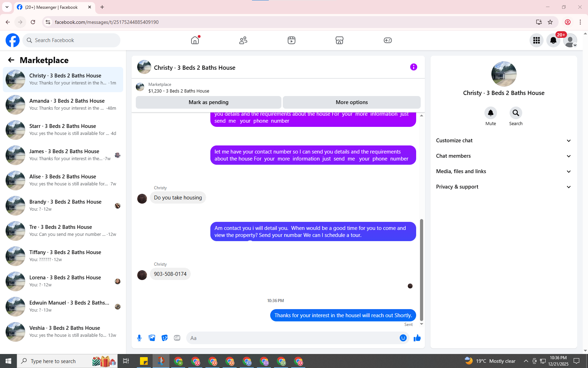Screen dimensions: 588x368
Task: Send a voice clip microphone icon
Action: (139, 338)
